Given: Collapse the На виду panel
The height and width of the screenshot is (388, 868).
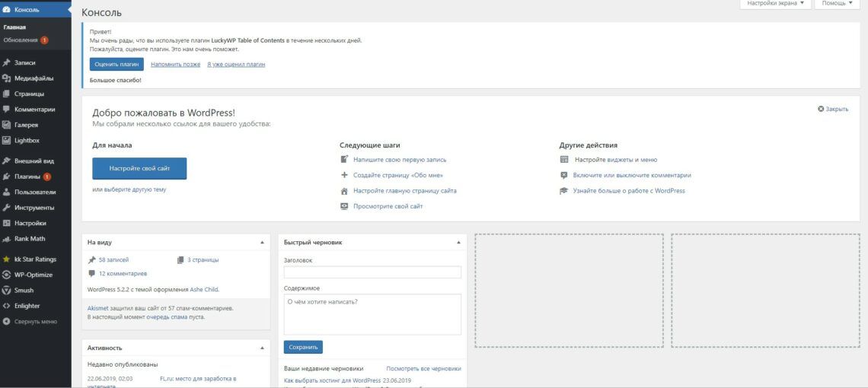Looking at the screenshot, I should [263, 243].
